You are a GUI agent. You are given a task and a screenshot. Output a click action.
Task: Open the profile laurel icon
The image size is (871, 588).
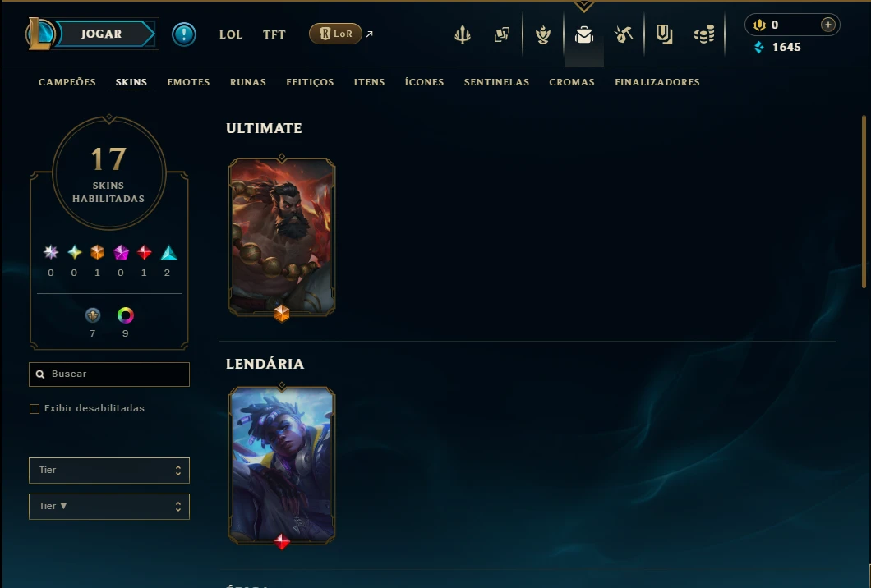pos(542,35)
